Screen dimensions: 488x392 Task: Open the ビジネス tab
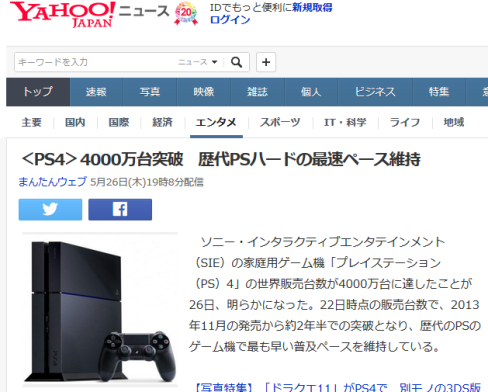tap(375, 92)
